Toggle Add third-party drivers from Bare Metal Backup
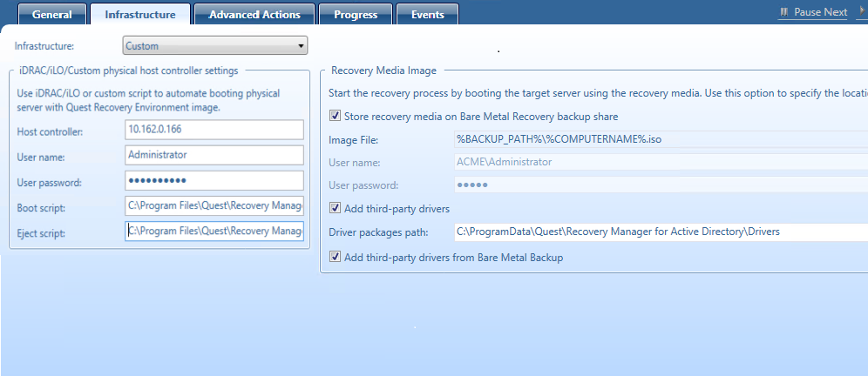 point(336,257)
